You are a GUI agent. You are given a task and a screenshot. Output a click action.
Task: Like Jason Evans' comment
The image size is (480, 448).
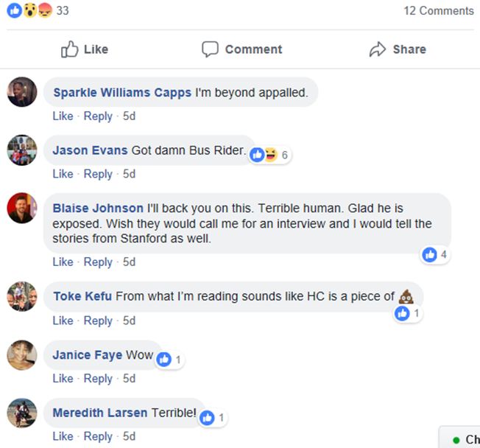pyautogui.click(x=63, y=174)
